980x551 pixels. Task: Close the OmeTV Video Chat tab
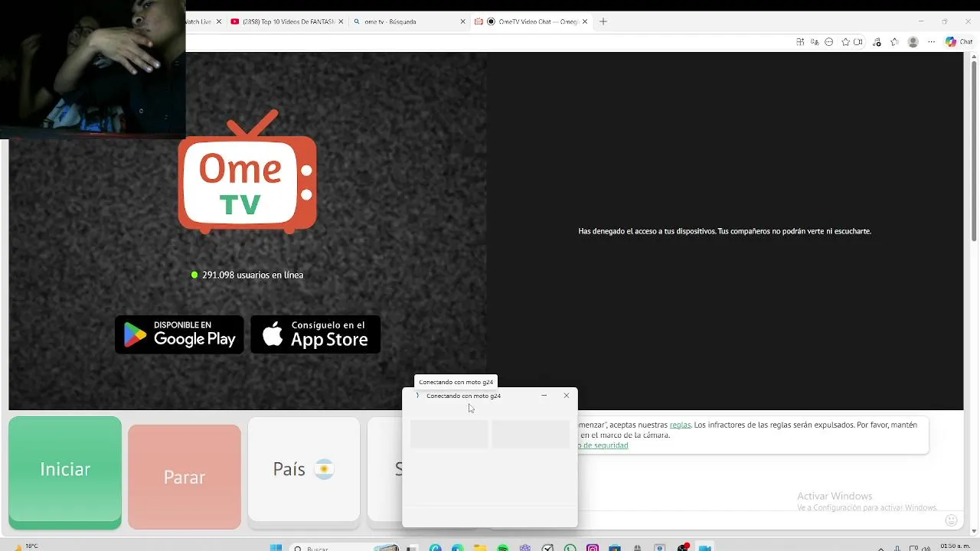click(586, 21)
